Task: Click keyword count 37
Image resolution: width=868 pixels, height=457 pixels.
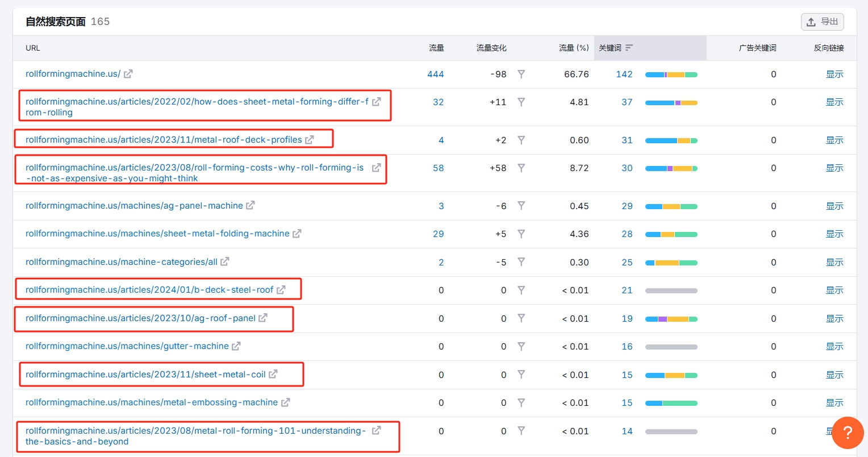Action: (x=627, y=102)
